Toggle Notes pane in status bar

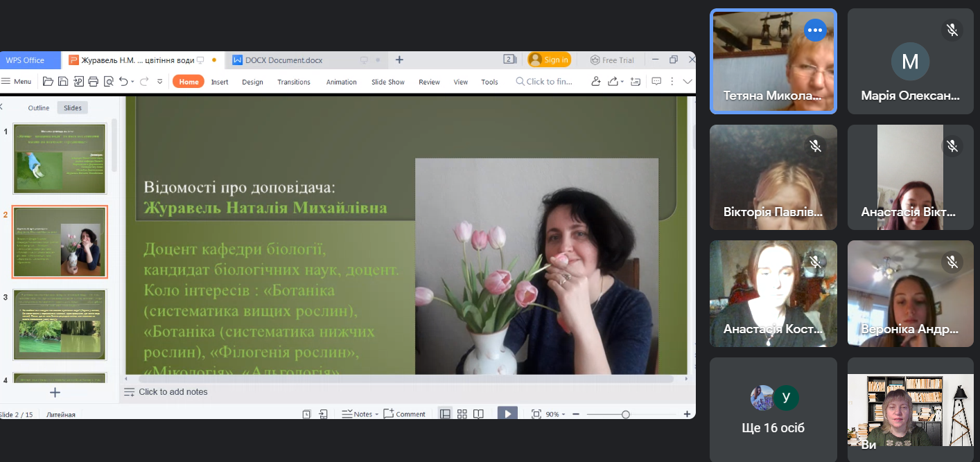(x=358, y=414)
